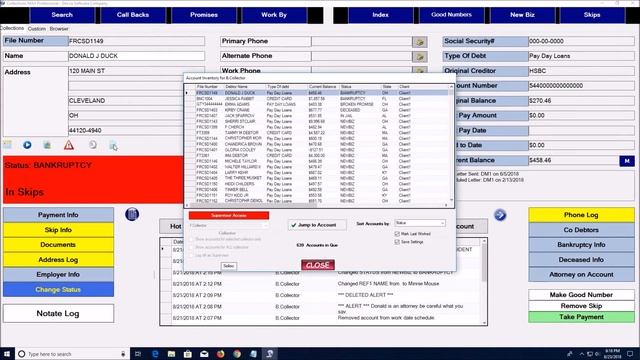
Task: Open the Index tab
Action: (380, 15)
